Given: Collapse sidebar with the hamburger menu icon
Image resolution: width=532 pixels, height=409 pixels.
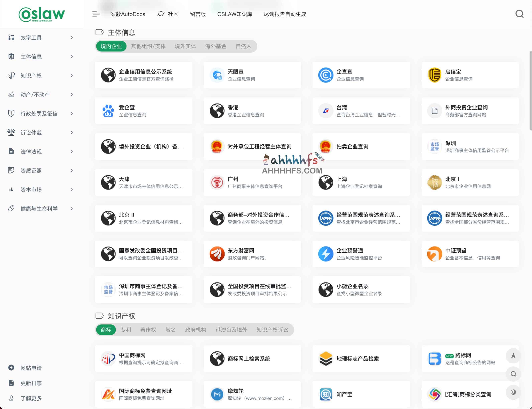Looking at the screenshot, I should (96, 14).
